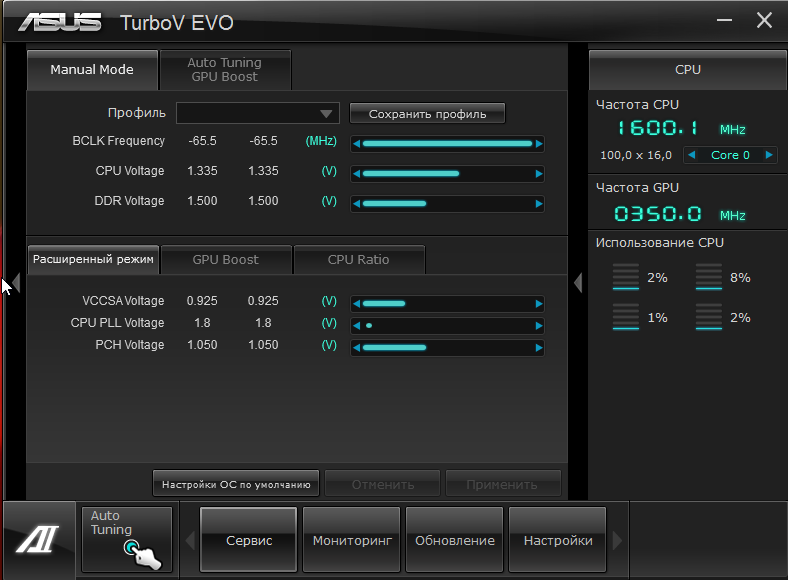Screen dimensions: 788x580
Task: Decrease DDR Voltage with the left arrow
Action: point(356,204)
